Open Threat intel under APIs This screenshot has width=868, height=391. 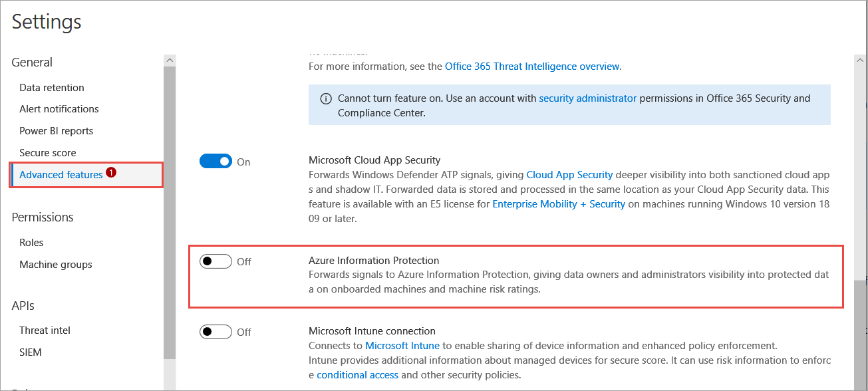[45, 330]
